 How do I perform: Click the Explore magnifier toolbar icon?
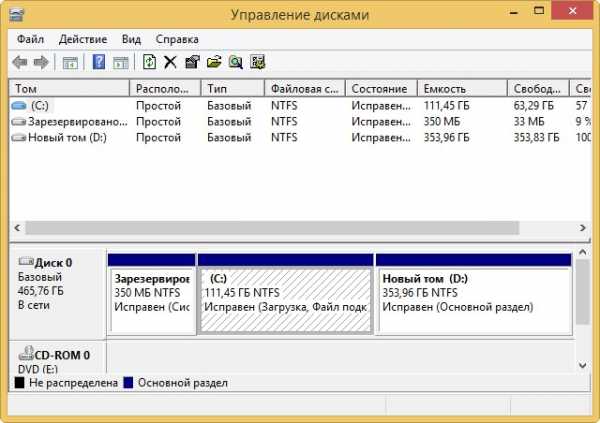click(x=236, y=62)
